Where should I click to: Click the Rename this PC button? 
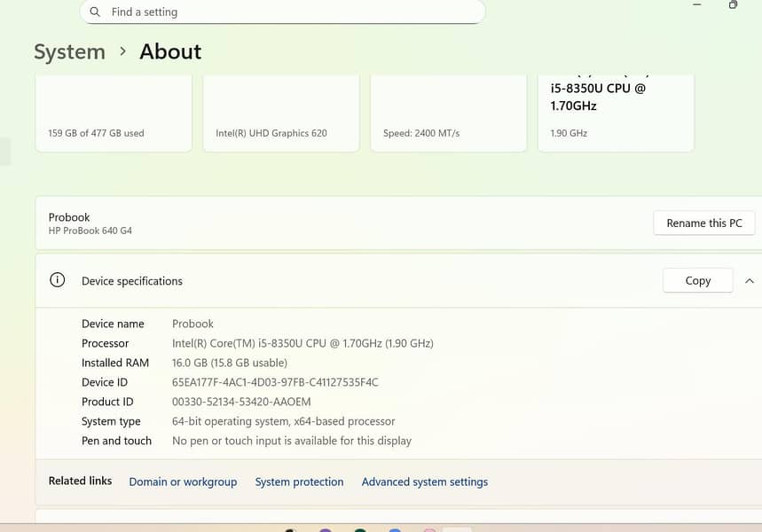pos(703,223)
